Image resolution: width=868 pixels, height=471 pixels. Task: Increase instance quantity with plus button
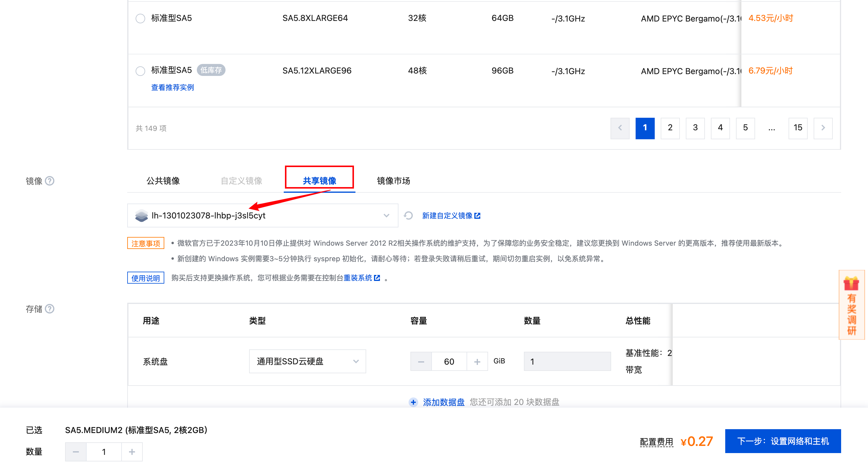tap(132, 452)
